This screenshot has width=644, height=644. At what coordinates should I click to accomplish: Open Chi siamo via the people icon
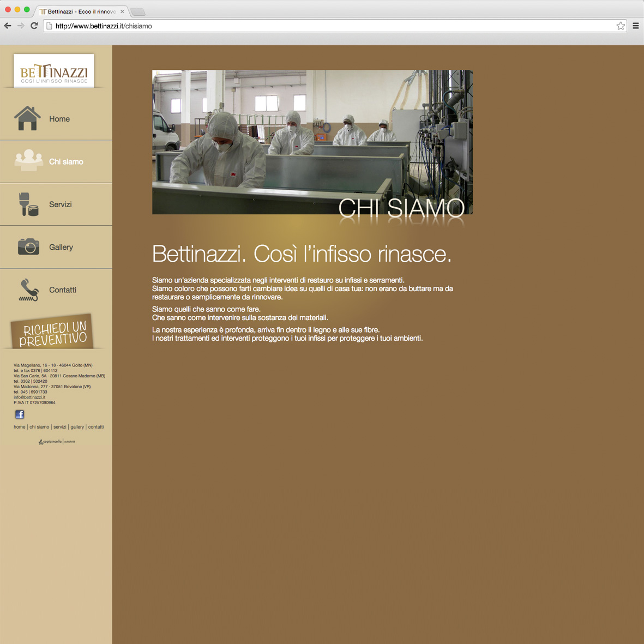pos(29,160)
